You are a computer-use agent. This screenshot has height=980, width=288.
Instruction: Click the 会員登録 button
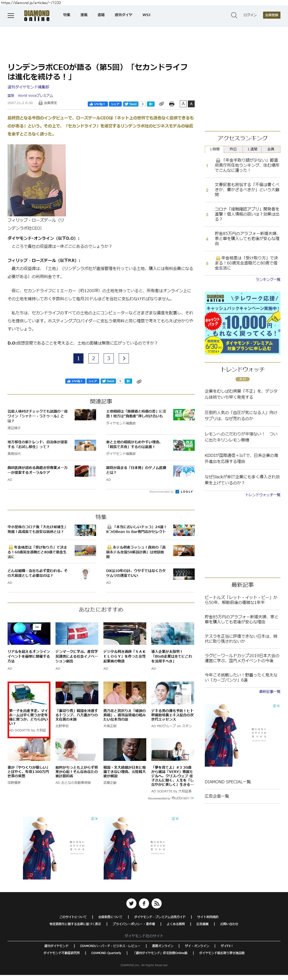click(272, 15)
